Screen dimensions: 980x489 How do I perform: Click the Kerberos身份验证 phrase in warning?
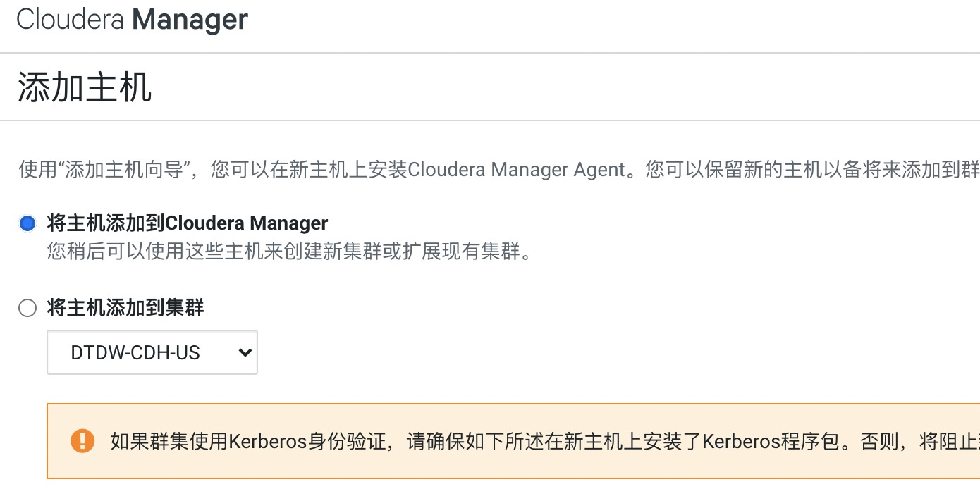(309, 442)
